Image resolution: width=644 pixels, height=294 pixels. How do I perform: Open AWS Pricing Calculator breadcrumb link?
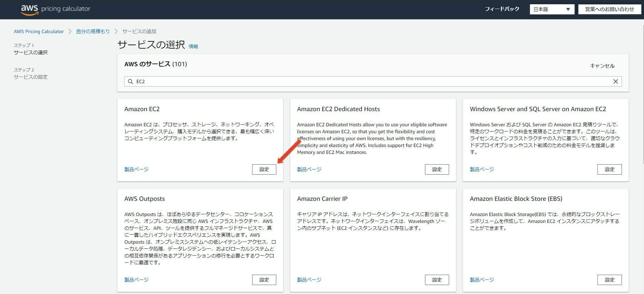39,31
